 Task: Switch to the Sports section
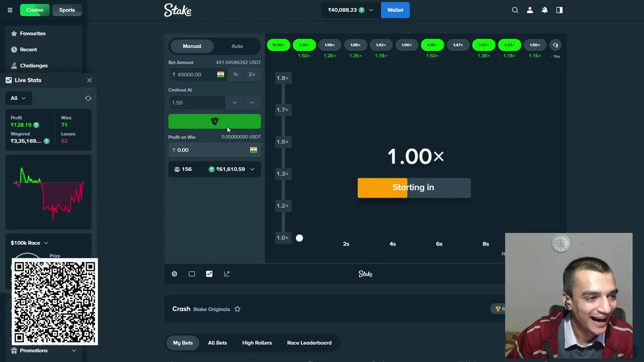pos(67,10)
